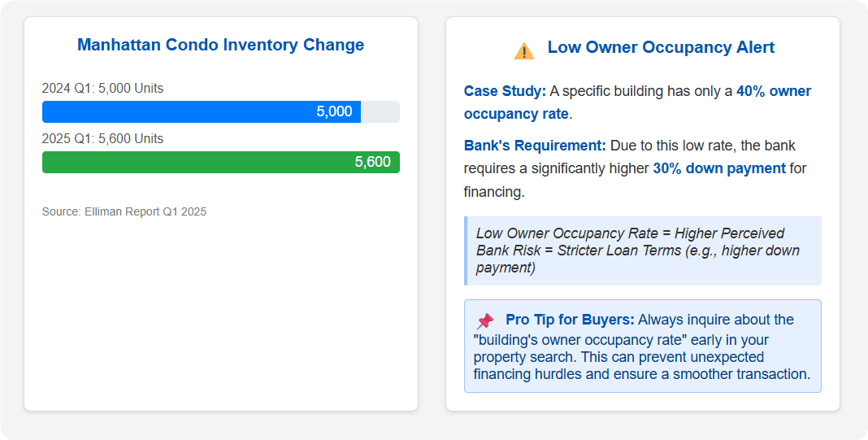Click the Case Study bold label
The width and height of the screenshot is (868, 440).
[505, 91]
